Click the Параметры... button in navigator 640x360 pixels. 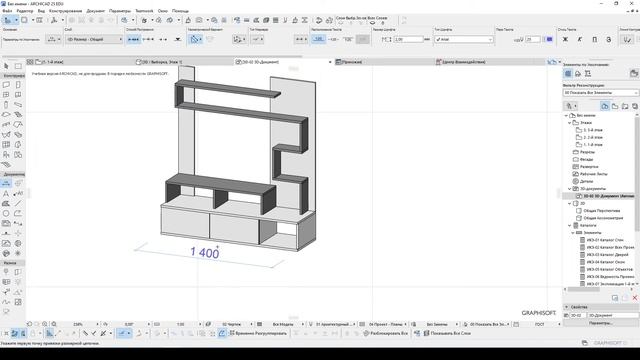(x=600, y=323)
